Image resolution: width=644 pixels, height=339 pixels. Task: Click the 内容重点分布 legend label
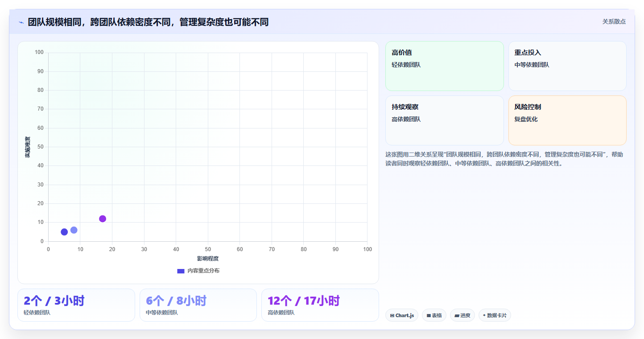pos(203,271)
